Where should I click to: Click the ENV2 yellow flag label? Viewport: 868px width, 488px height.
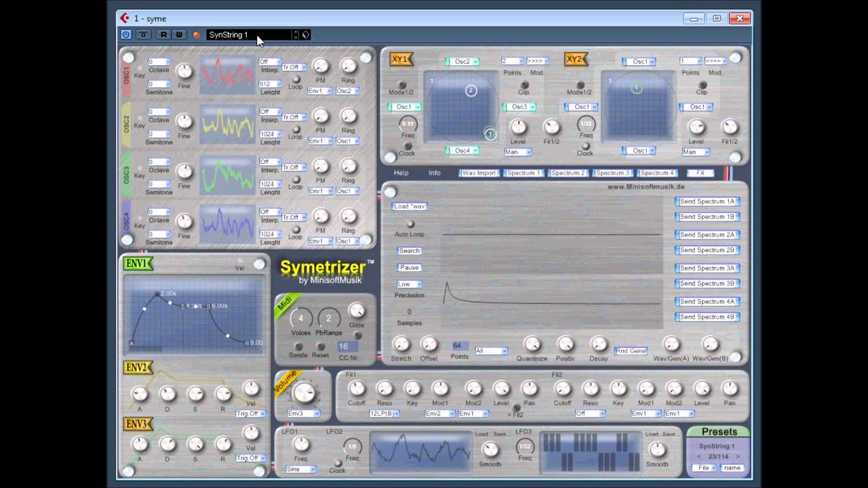(138, 367)
